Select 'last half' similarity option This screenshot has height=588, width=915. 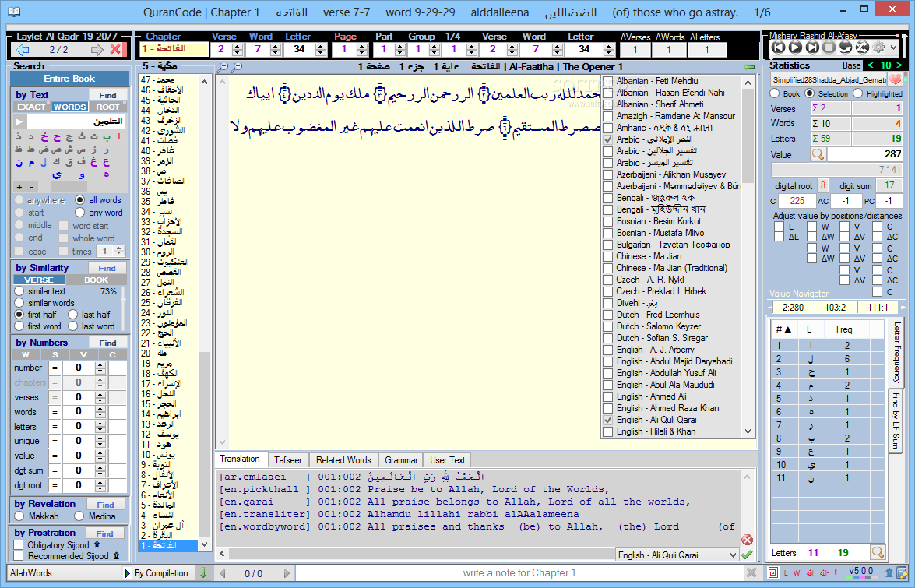[x=72, y=315]
